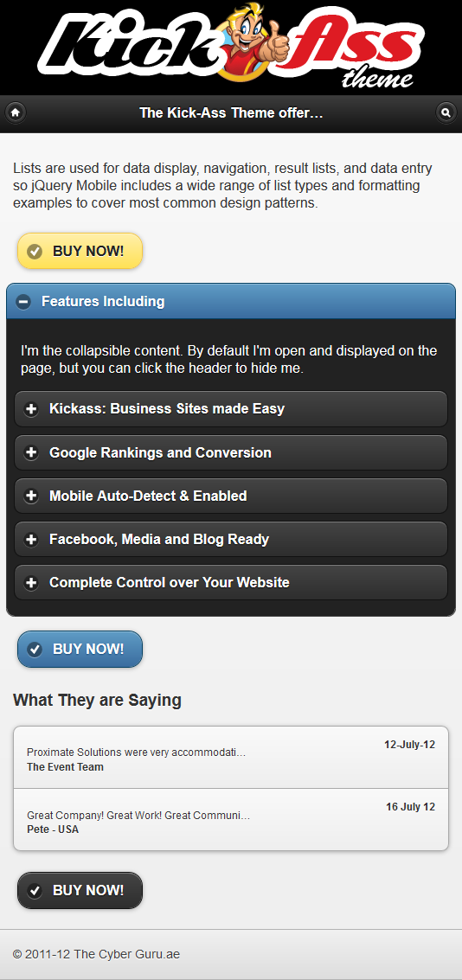This screenshot has width=462, height=980.
Task: Click the minus icon beside Features Including
Action: 23,302
